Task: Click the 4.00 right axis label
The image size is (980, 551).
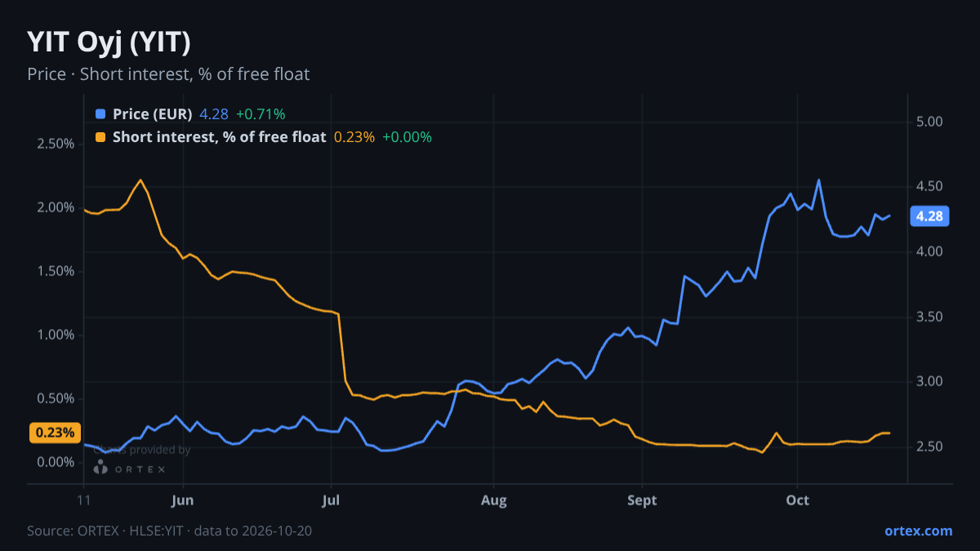Action: tap(930, 251)
